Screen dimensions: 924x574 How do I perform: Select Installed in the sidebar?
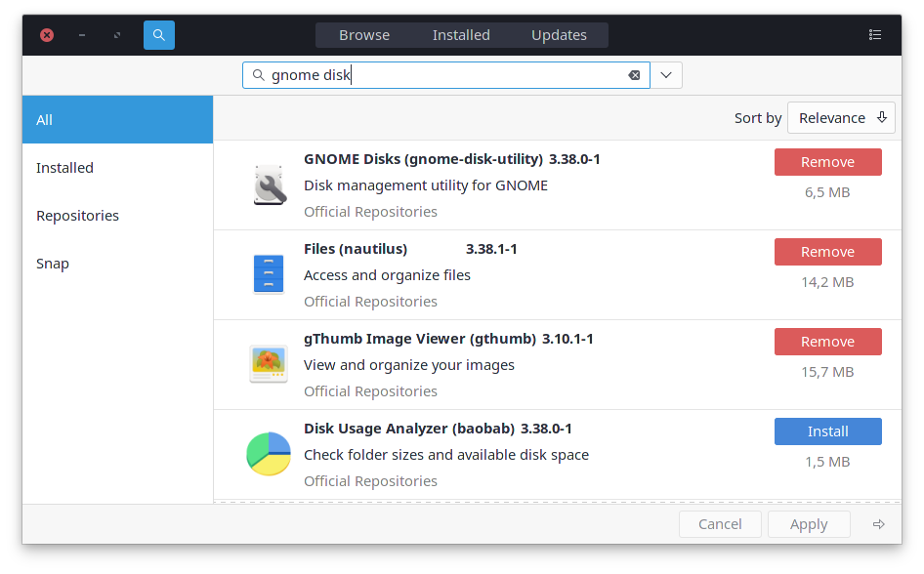pos(118,168)
